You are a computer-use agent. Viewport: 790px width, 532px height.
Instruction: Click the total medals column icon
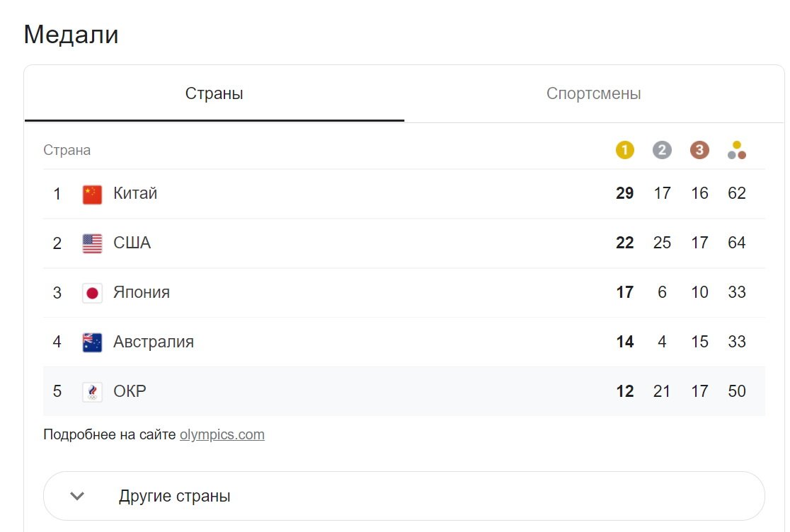click(737, 150)
